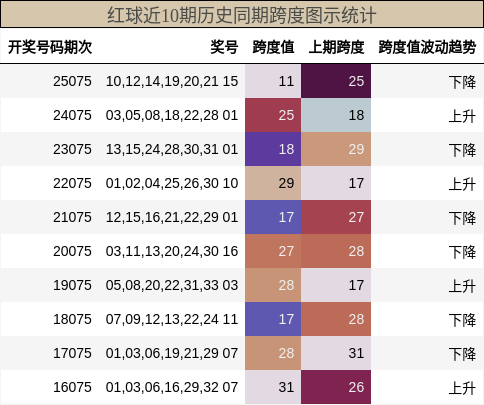This screenshot has width=484, height=405.
Task: Select the 开奖号码期次 column header
Action: point(50,47)
